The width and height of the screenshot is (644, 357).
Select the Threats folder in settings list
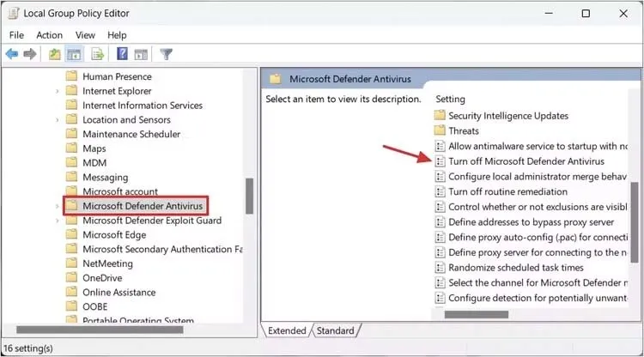(x=463, y=130)
